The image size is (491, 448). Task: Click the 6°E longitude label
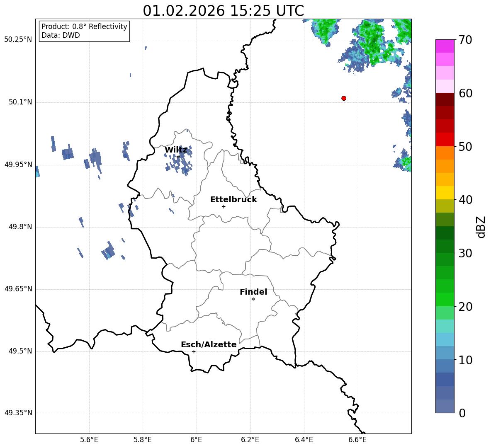point(196,440)
